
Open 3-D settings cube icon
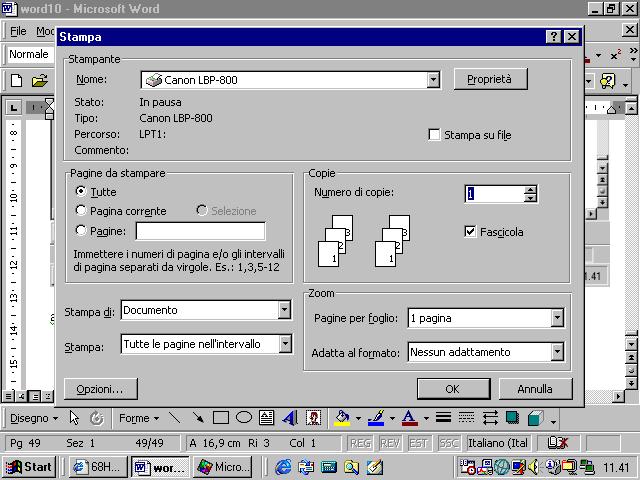[535, 418]
